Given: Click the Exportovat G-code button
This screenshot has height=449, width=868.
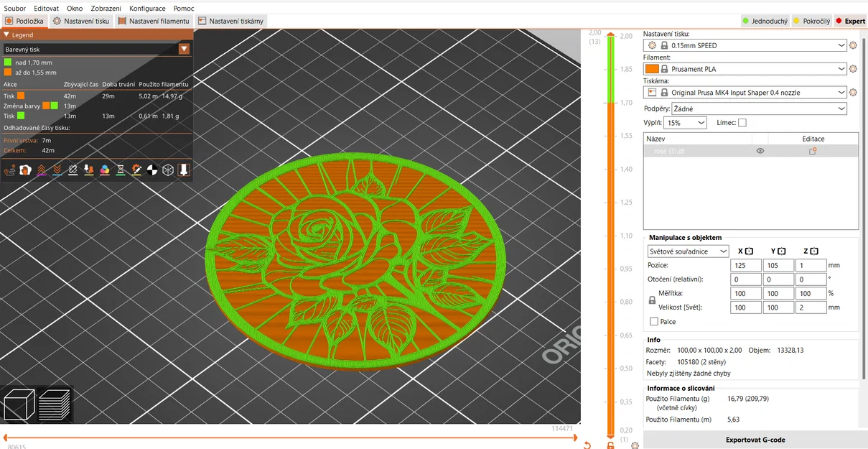Looking at the screenshot, I should [x=755, y=439].
